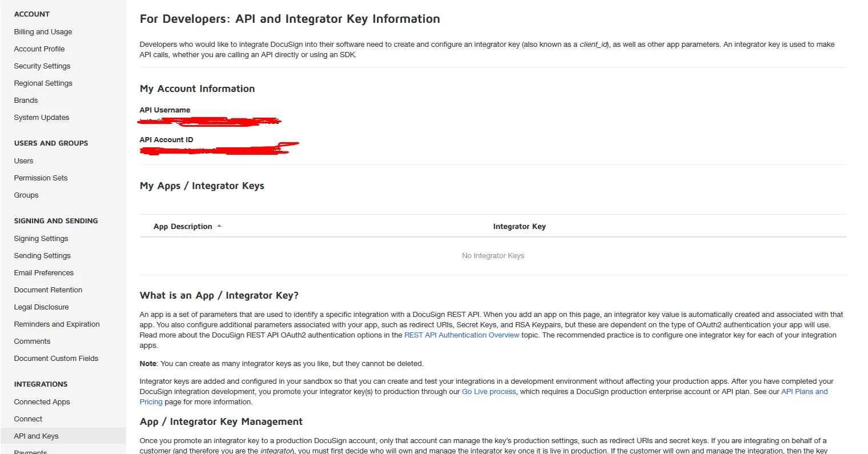
Task: Click the API Username label
Action: coord(165,110)
